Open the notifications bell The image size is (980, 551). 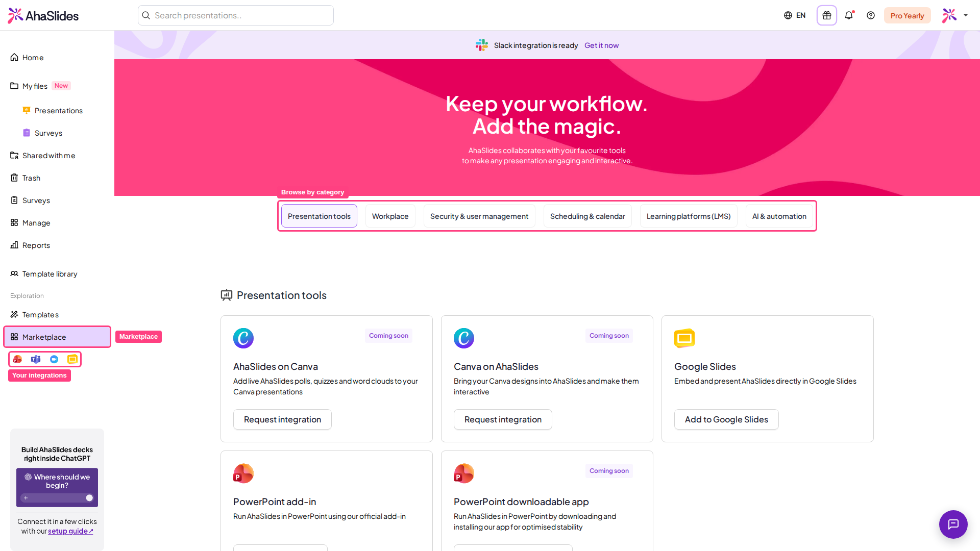point(849,15)
